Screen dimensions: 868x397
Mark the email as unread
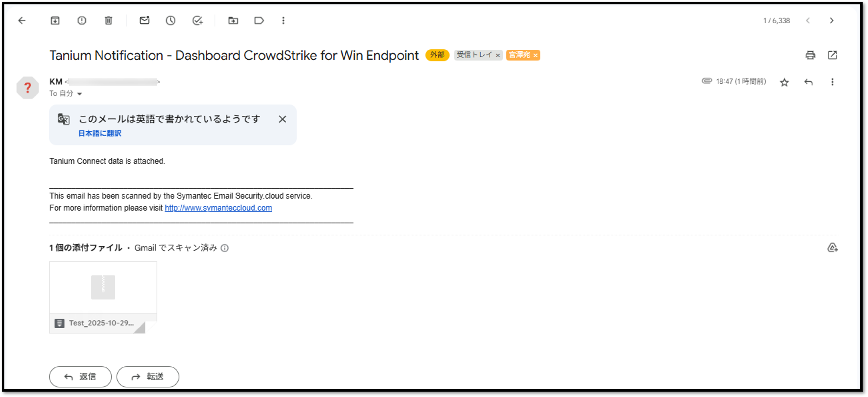(144, 21)
